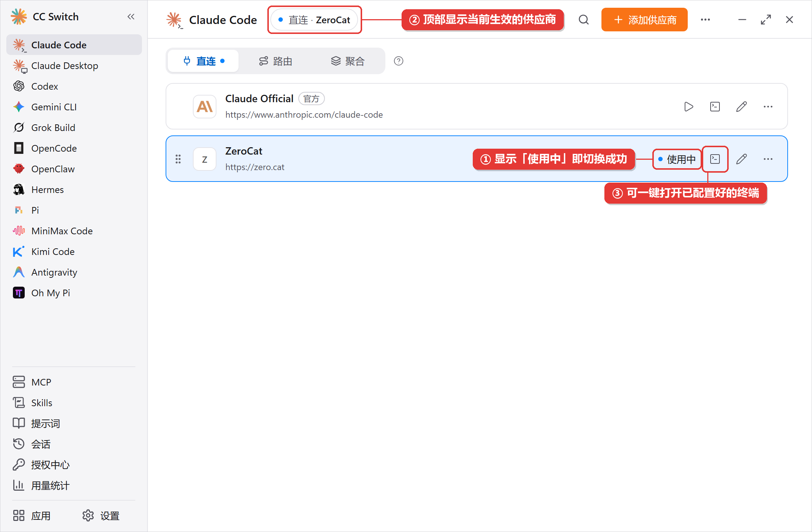Open Kimi Code entry
Screen dimensions: 812x532
tap(74, 252)
